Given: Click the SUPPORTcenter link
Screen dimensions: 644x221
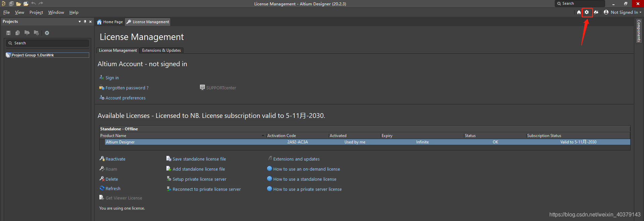Looking at the screenshot, I should pos(221,88).
